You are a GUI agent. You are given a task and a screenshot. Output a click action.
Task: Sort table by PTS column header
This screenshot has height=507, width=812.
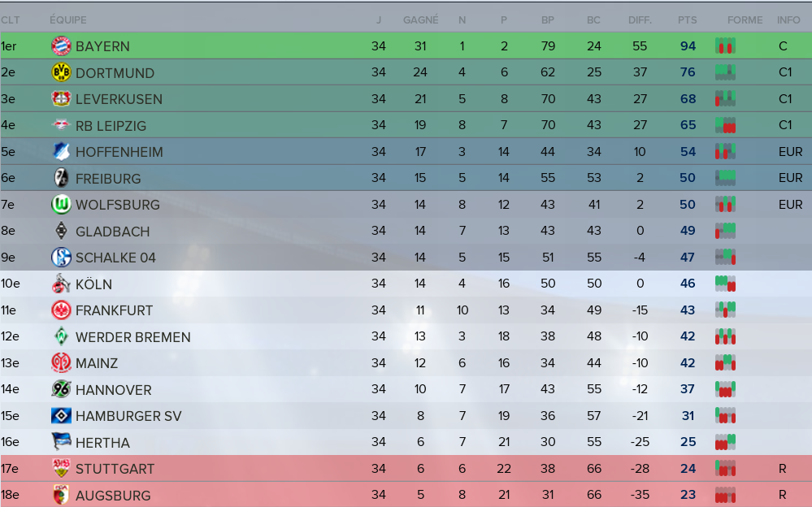687,20
